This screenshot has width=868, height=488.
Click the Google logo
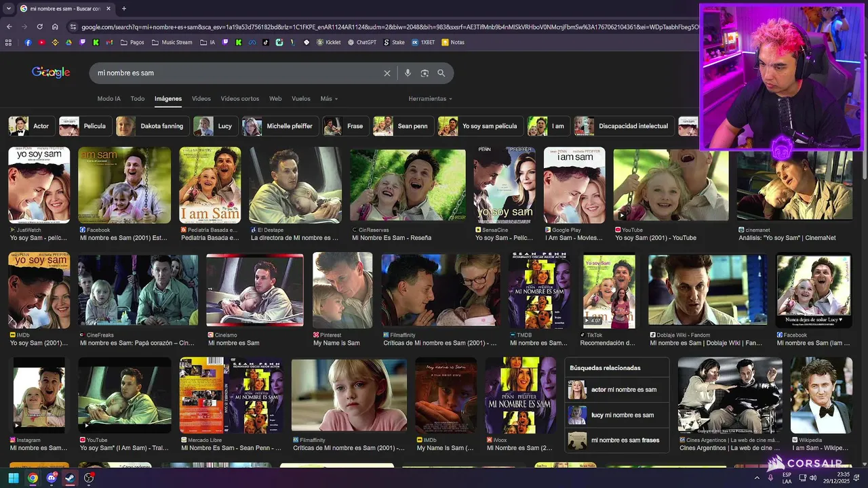tap(51, 73)
